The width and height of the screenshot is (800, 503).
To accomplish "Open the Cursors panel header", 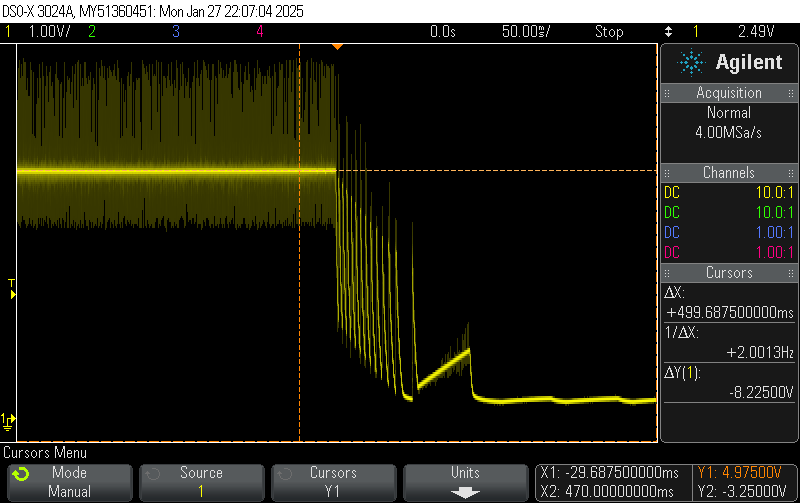I will coord(729,272).
